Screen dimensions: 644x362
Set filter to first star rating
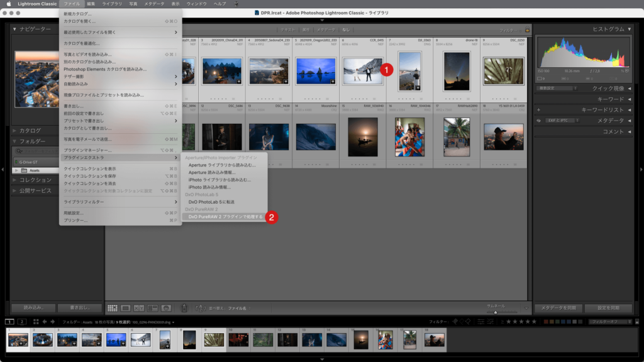point(508,322)
